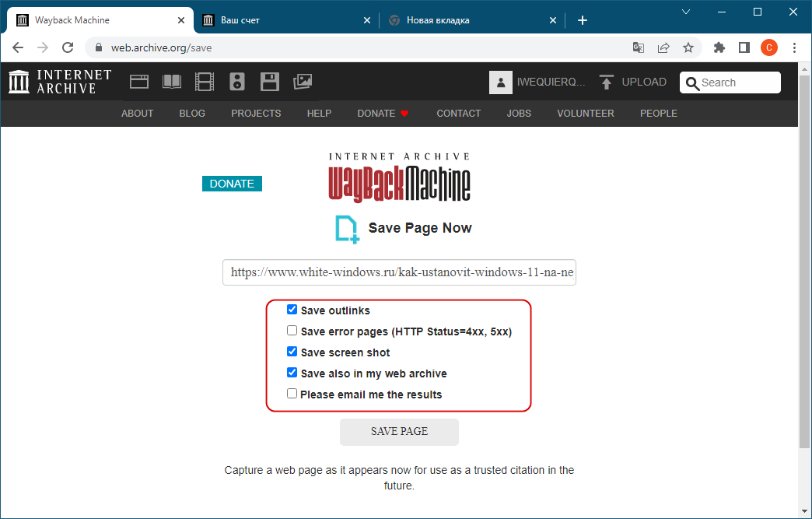The image size is (812, 519).
Task: Click the search magnifier icon
Action: pos(692,83)
